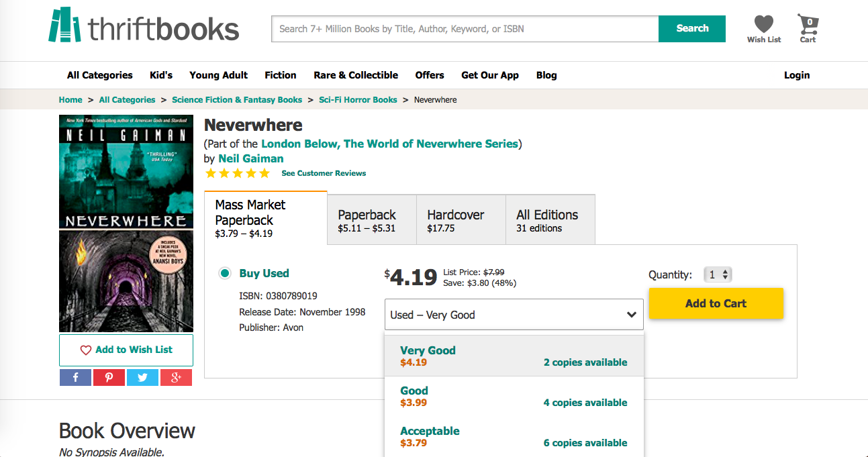The image size is (868, 457).
Task: Change the Quantity selector
Action: (x=718, y=274)
